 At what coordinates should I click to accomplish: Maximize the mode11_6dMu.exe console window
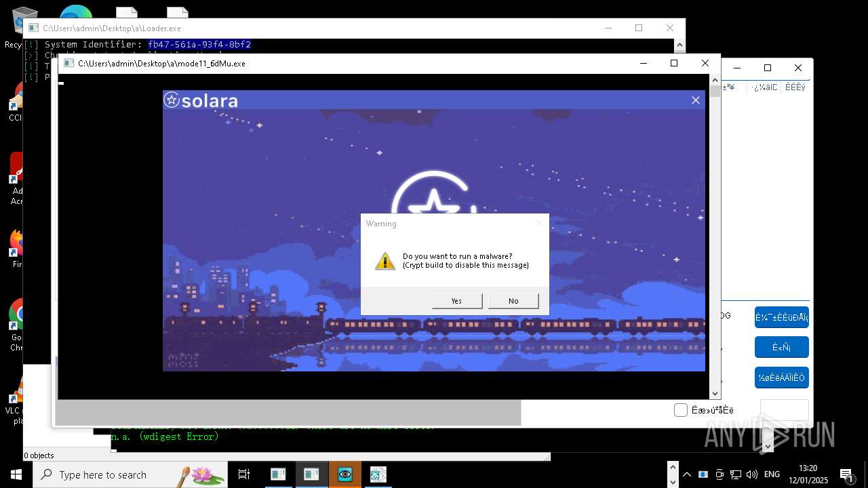point(674,63)
